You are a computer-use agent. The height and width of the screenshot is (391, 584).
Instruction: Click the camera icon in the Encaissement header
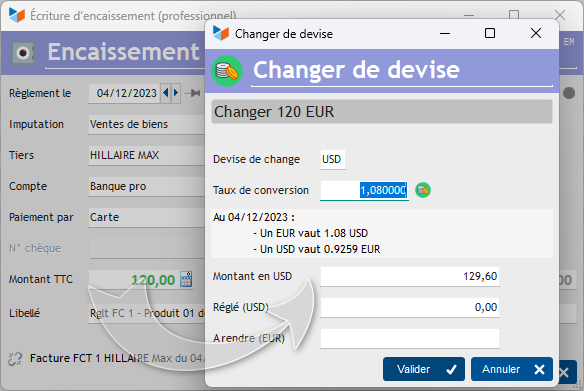tap(23, 53)
